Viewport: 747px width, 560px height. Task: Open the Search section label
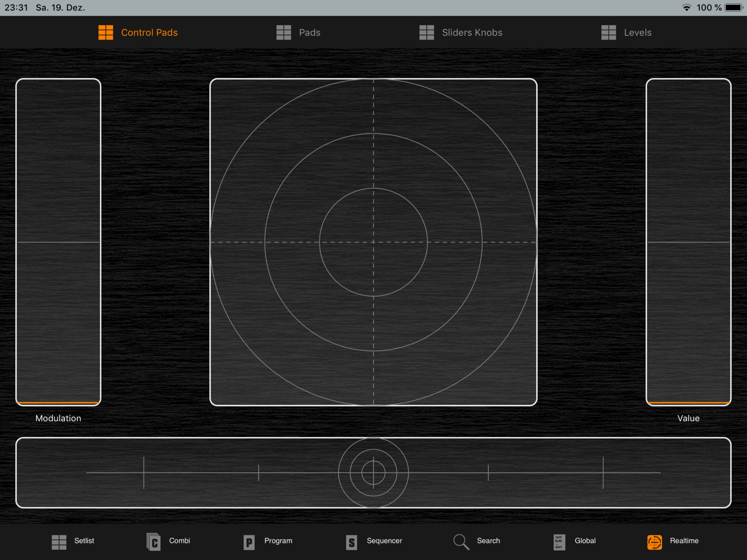488,541
